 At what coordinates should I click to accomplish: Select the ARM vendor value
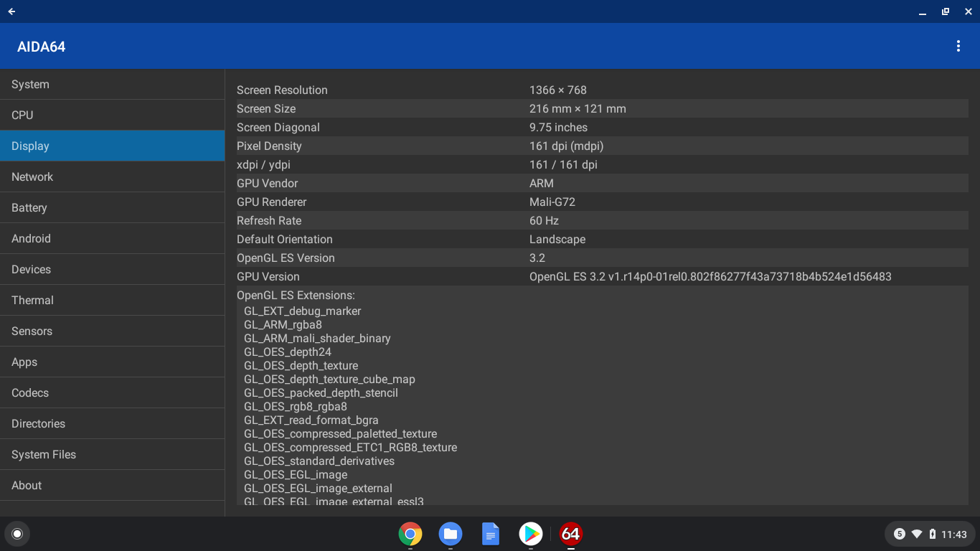pyautogui.click(x=542, y=183)
